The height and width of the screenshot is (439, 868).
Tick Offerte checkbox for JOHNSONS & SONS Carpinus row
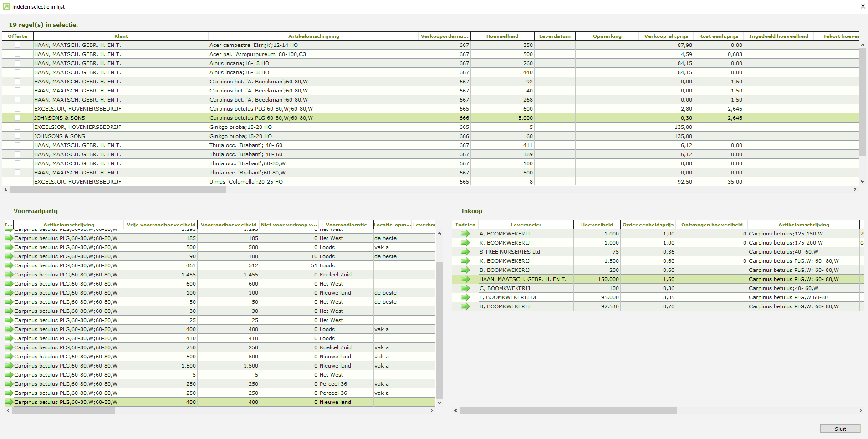click(17, 118)
